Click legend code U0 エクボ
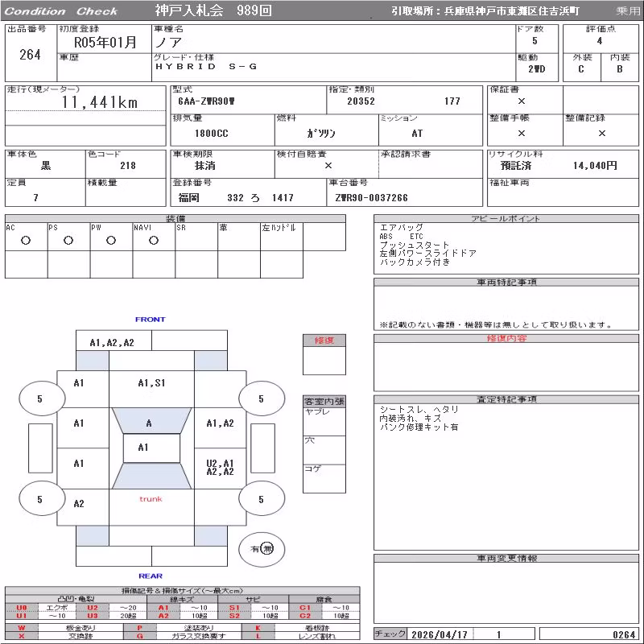Image resolution: width=644 pixels, height=644 pixels. click(x=41, y=608)
